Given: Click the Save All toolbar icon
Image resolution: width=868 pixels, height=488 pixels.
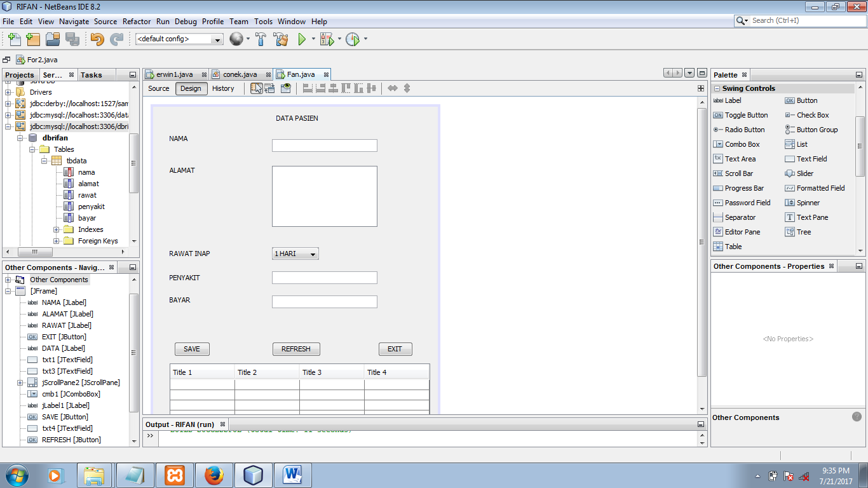Looking at the screenshot, I should (x=71, y=39).
